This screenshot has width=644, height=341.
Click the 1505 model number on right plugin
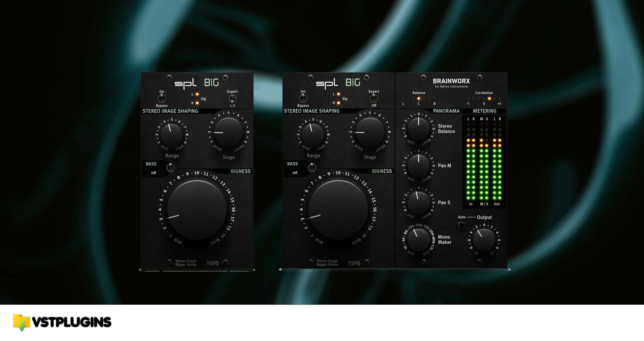click(354, 263)
